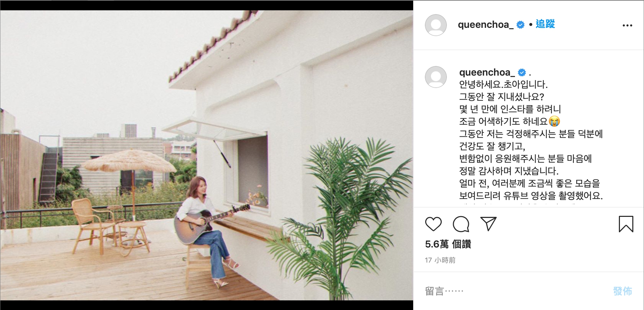Share the post with the paper plane icon
The image size is (644, 310).
489,224
